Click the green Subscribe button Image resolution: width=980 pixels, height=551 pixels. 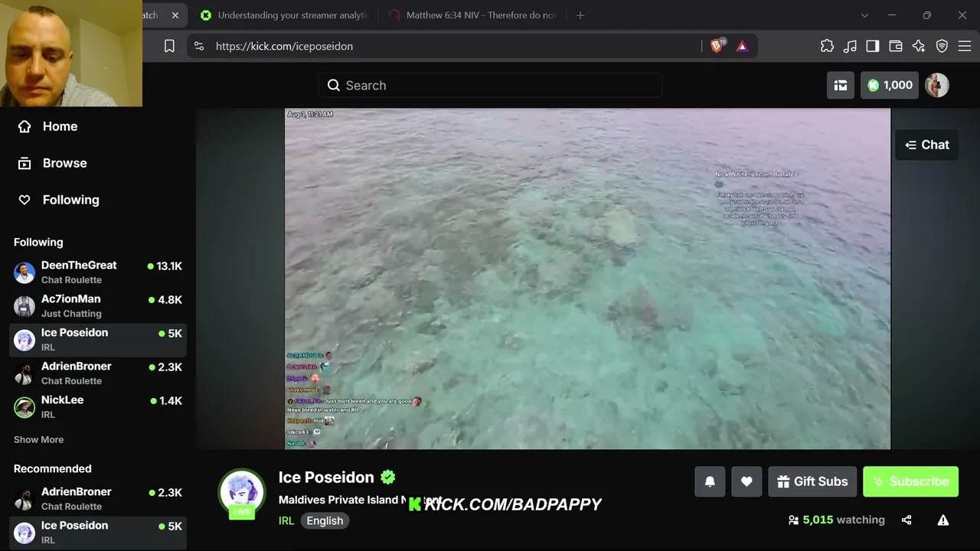click(910, 481)
